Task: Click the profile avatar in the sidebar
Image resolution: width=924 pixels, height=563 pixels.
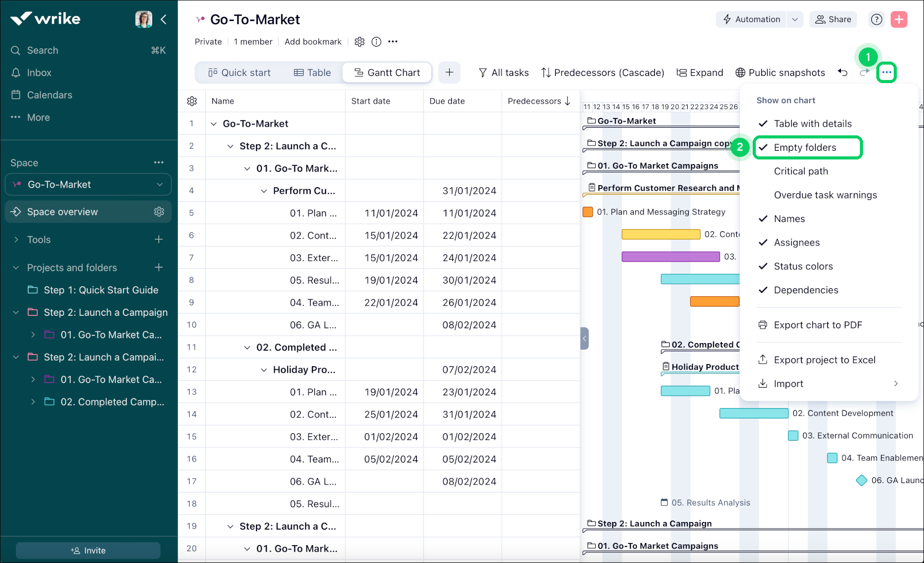Action: [x=144, y=19]
